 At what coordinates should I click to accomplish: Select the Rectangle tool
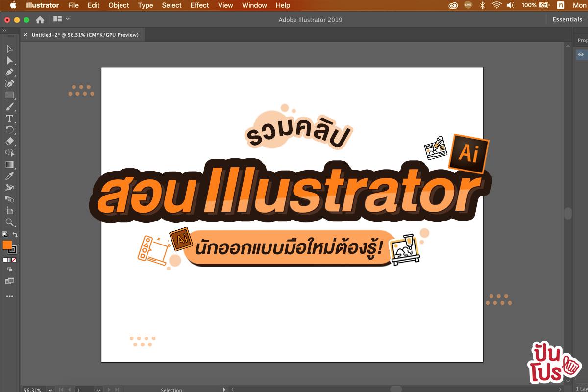(9, 95)
